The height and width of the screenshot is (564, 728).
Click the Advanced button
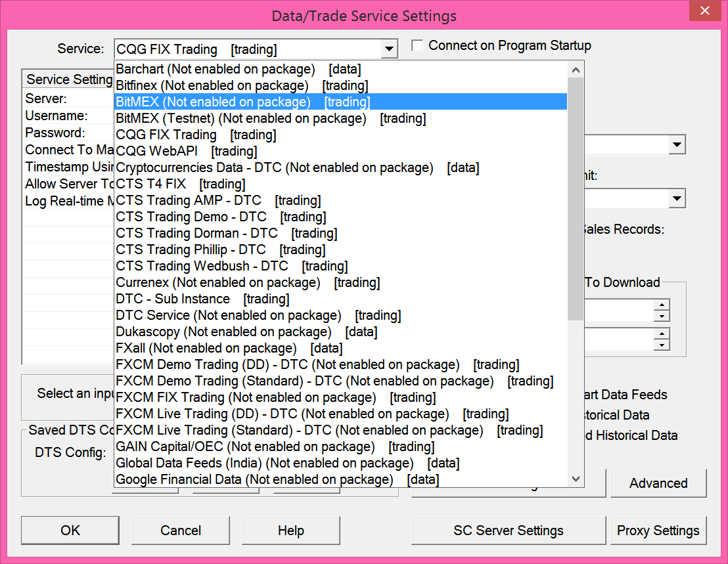(x=658, y=483)
